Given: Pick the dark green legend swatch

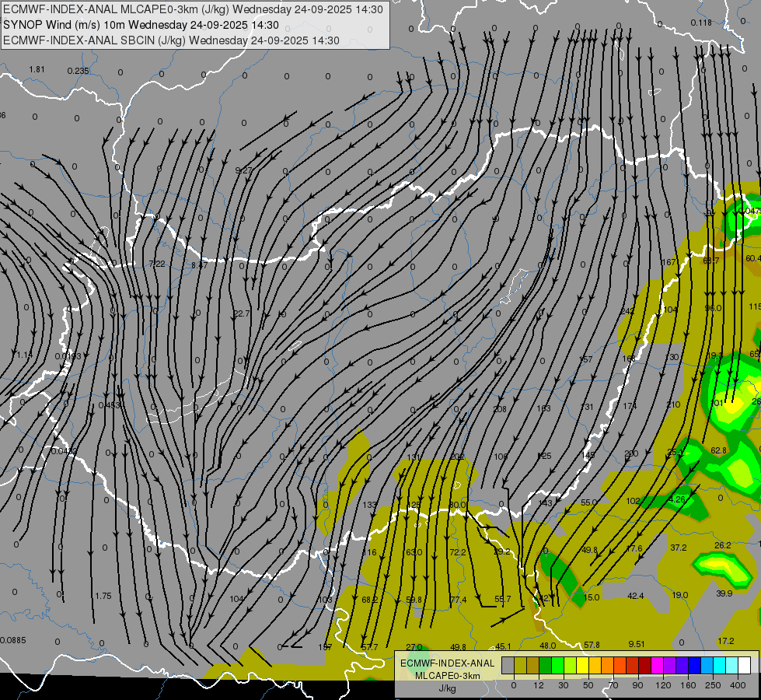Looking at the screenshot, I should [546, 665].
